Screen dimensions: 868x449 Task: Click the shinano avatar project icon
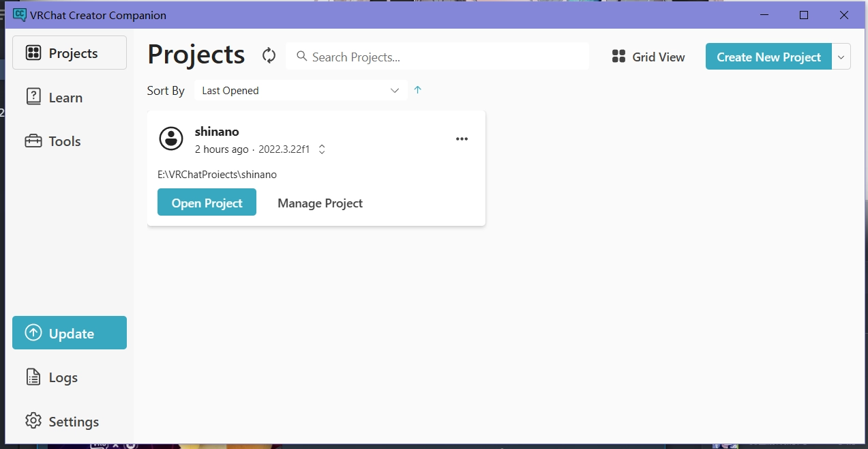[x=171, y=139]
